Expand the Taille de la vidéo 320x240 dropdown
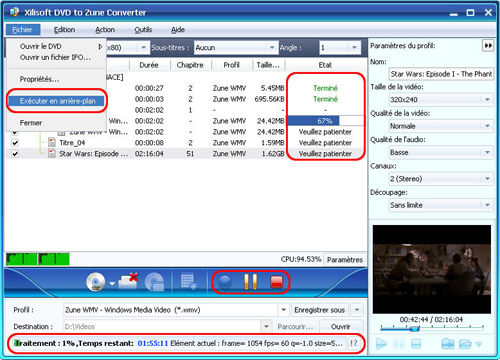The height and width of the screenshot is (360, 500). coord(487,100)
